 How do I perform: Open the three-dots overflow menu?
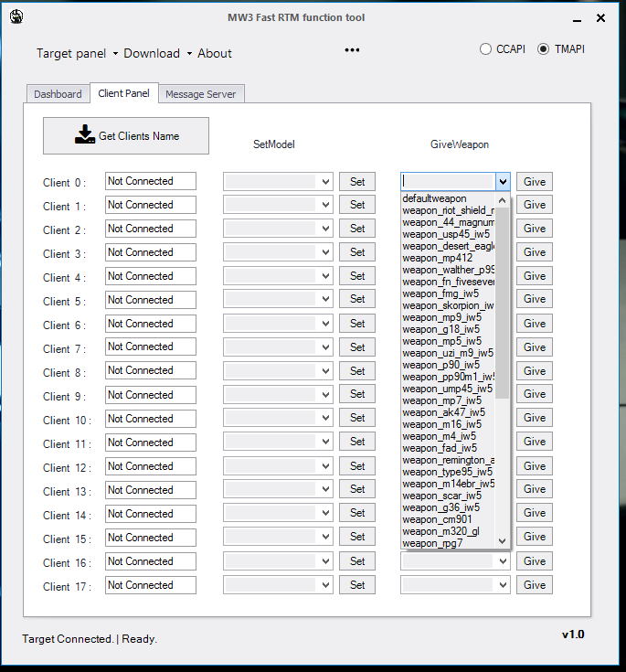352,50
